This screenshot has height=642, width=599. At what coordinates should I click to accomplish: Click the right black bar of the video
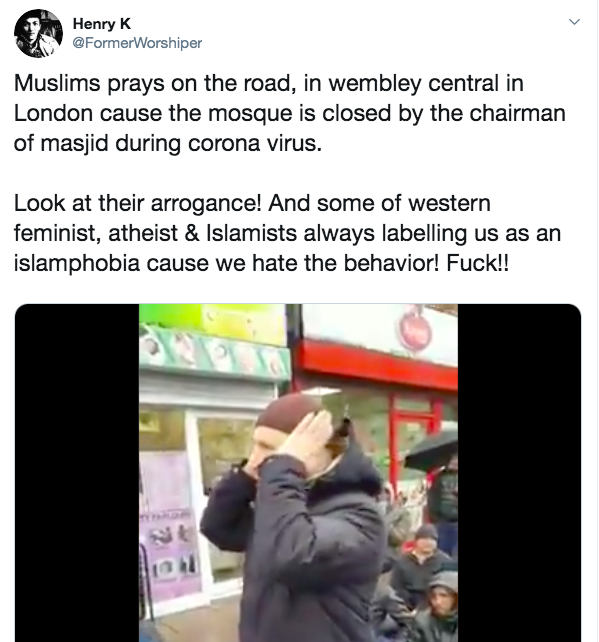coord(519,473)
